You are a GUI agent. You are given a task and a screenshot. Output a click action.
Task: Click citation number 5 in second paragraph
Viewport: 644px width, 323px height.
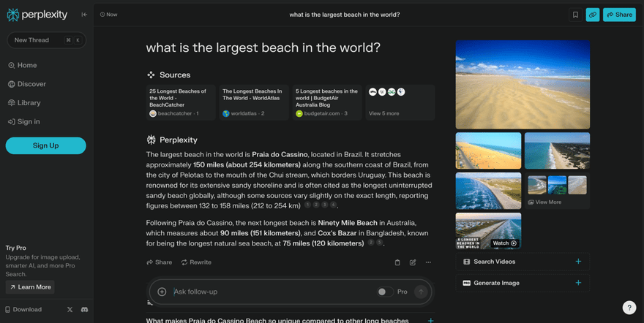point(379,243)
